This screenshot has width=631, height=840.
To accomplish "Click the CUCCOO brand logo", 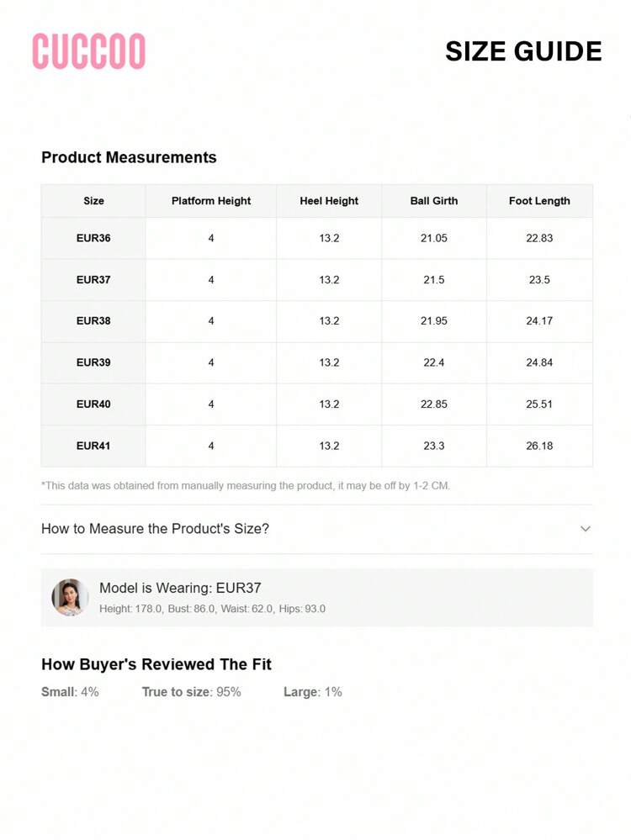I will coord(89,51).
